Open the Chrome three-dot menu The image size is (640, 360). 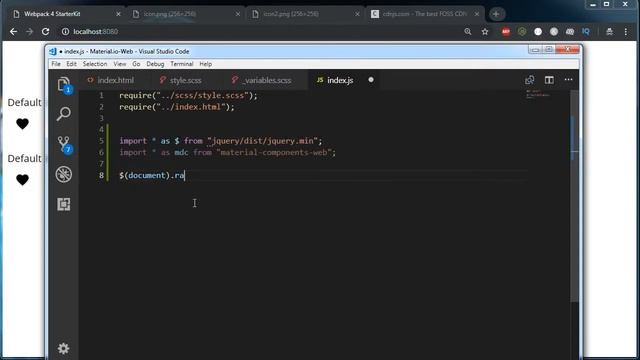click(626, 31)
